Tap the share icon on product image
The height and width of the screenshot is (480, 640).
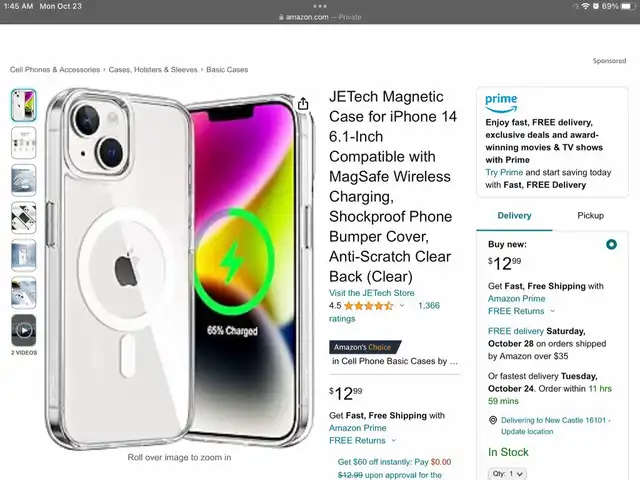click(x=303, y=104)
